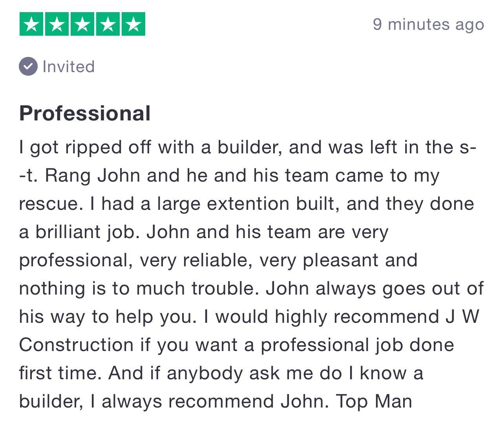Viewport: 504px width, 424px height.
Task: Click the phrase "nothing is to much trouble"
Action: tap(136, 289)
